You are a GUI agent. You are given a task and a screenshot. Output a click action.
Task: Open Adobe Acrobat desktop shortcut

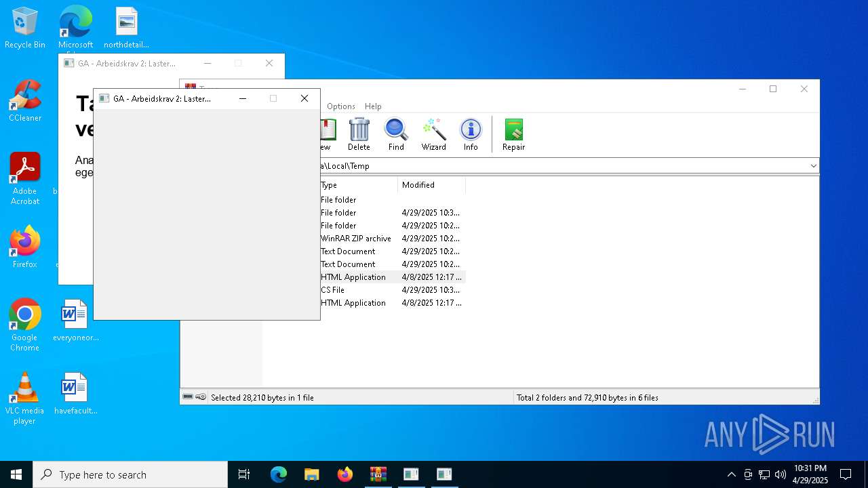25,179
